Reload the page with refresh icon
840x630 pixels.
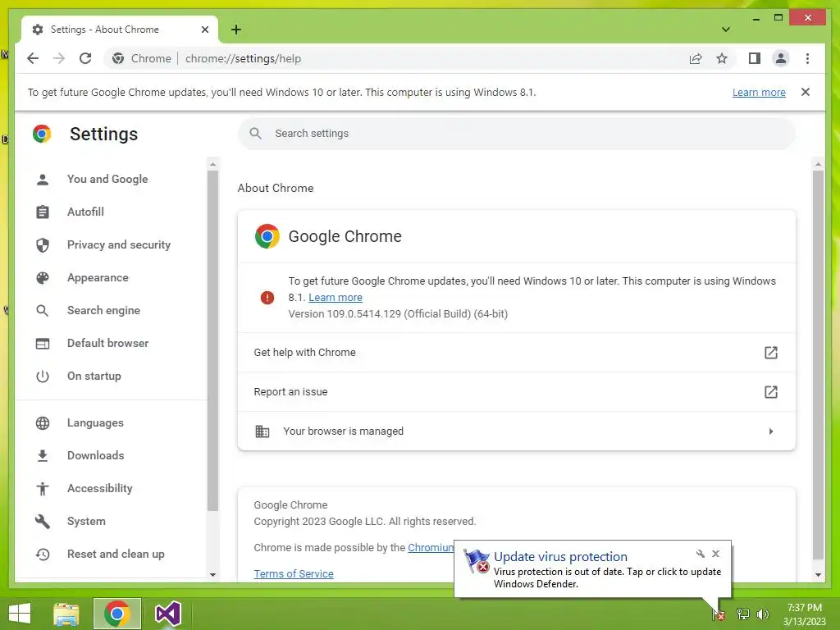(x=85, y=58)
